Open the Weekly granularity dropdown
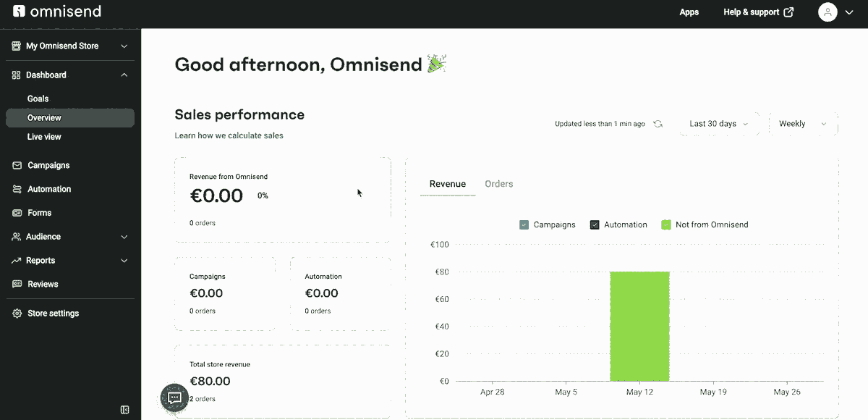The image size is (868, 420). point(803,123)
